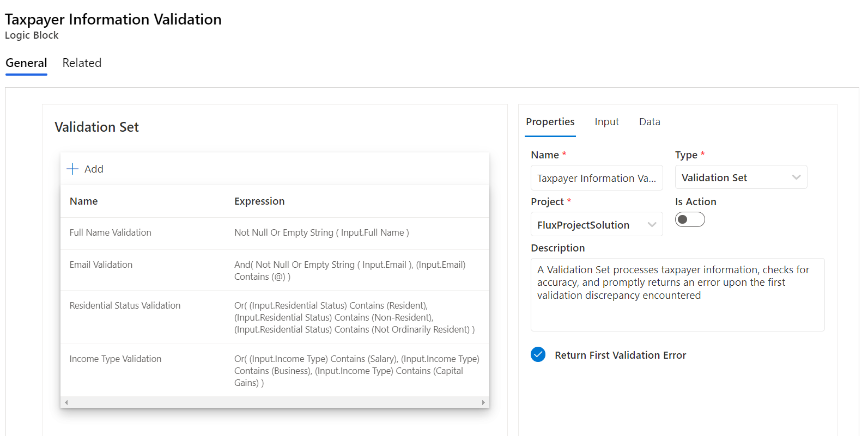The width and height of the screenshot is (868, 436).
Task: Select the Properties tab
Action: pos(550,122)
